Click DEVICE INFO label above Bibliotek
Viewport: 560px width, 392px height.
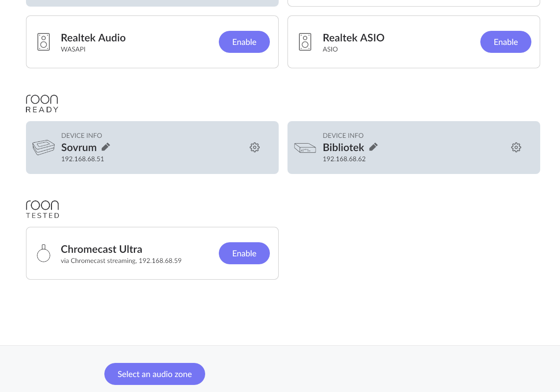pos(343,136)
